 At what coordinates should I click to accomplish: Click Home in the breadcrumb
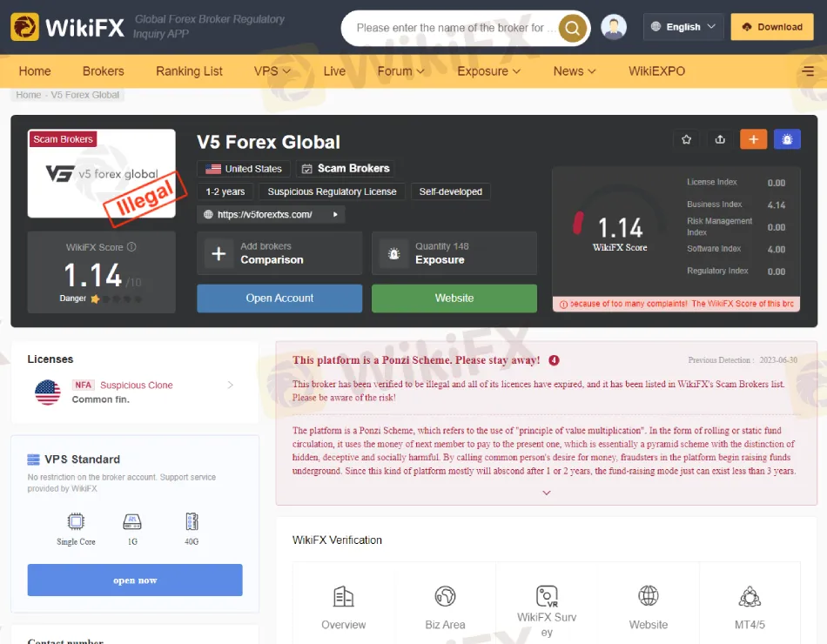coord(29,95)
